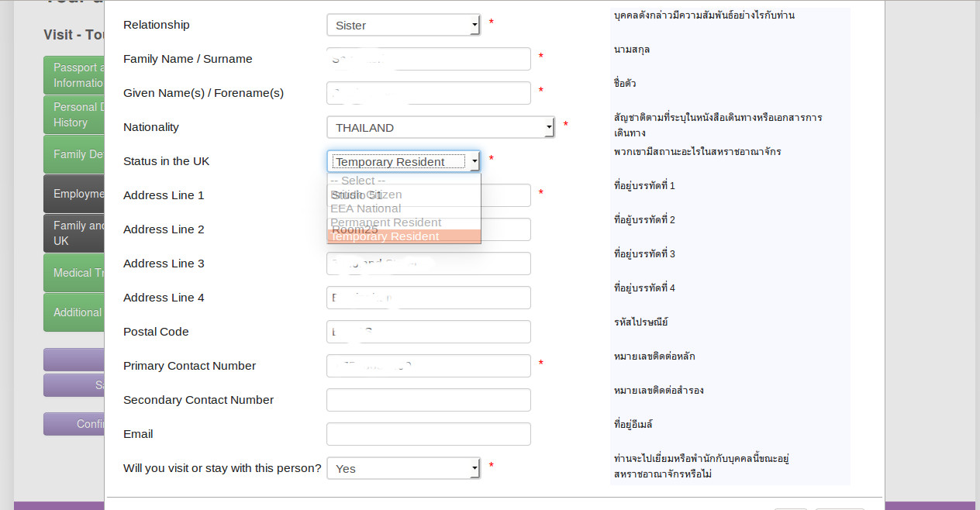Open the Employment sidebar section
This screenshot has width=980, height=510.
pyautogui.click(x=75, y=194)
